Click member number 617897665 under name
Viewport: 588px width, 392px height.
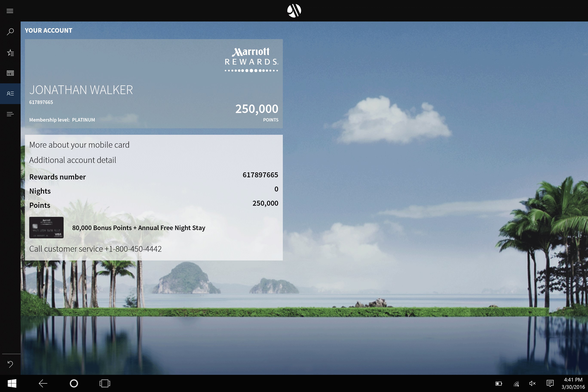[x=41, y=102]
